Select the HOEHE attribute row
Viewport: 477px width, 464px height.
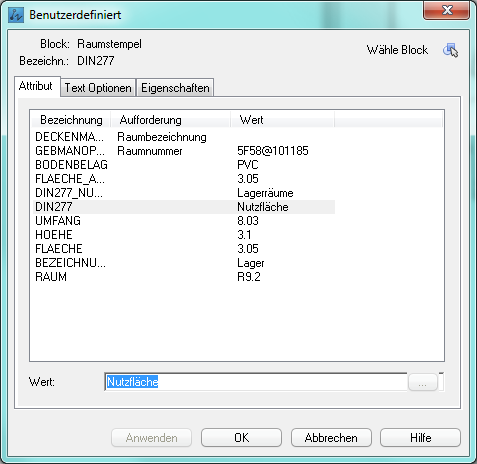coord(185,235)
